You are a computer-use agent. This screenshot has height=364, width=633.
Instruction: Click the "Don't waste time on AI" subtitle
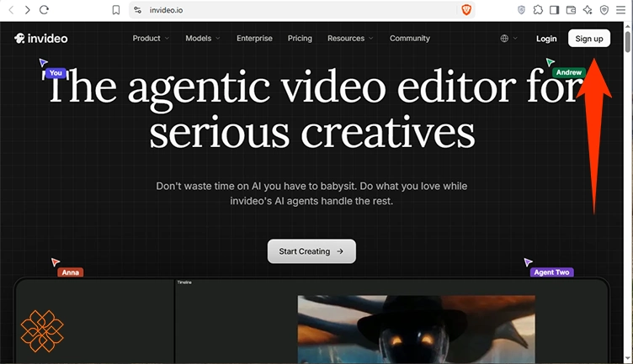(311, 193)
